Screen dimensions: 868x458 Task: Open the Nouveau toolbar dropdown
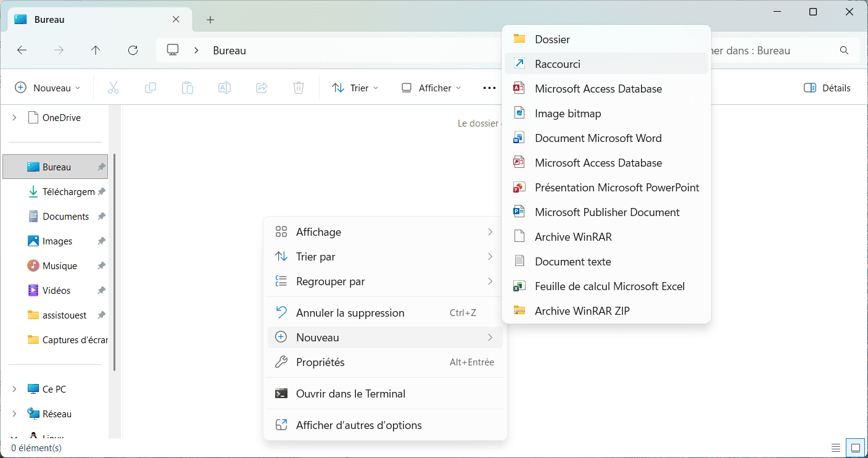click(x=48, y=88)
